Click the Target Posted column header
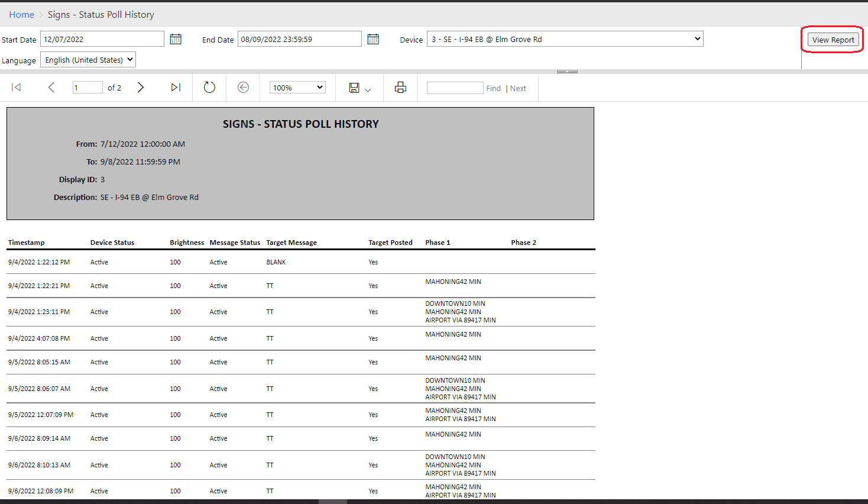Screen dimensions: 868x504 (390, 243)
